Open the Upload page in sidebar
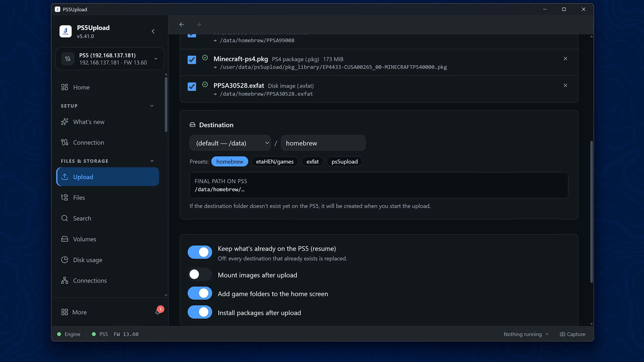This screenshot has width=644, height=362. [x=108, y=177]
